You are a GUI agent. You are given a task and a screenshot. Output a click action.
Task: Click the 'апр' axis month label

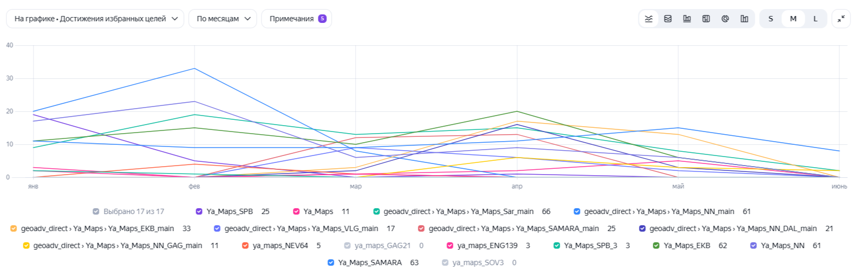tap(517, 186)
